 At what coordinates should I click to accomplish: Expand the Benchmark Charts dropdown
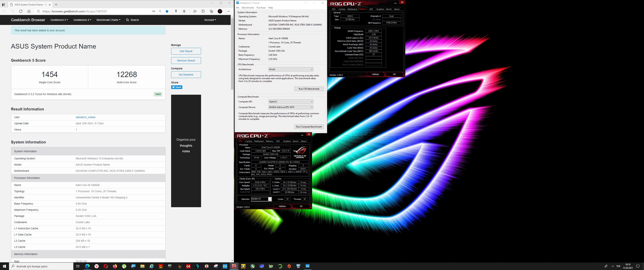[109, 20]
